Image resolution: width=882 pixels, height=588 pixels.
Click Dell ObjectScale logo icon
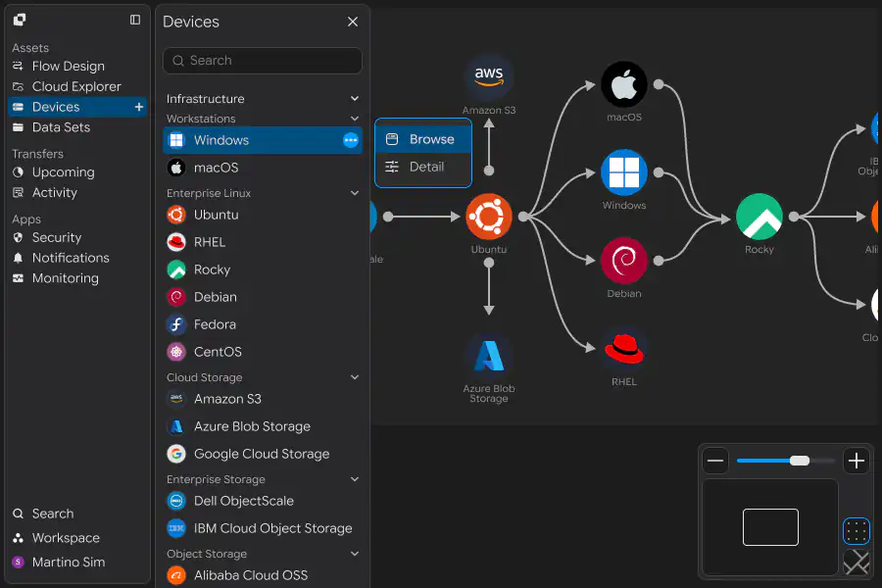[176, 501]
